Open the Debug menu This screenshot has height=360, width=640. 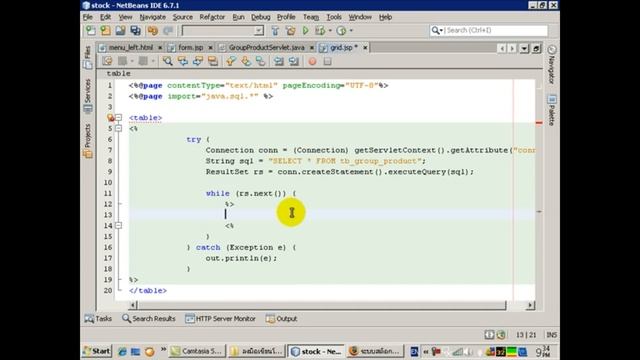(x=260, y=17)
